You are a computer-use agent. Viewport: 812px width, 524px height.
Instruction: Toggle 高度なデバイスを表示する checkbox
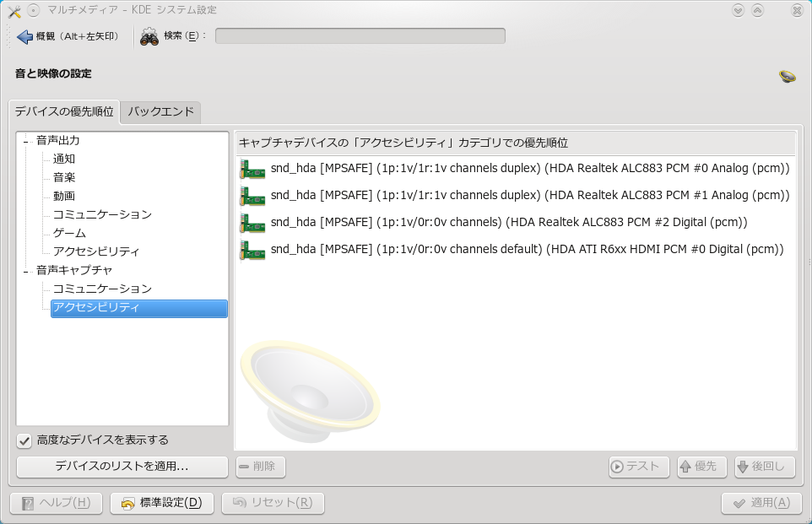tap(24, 440)
